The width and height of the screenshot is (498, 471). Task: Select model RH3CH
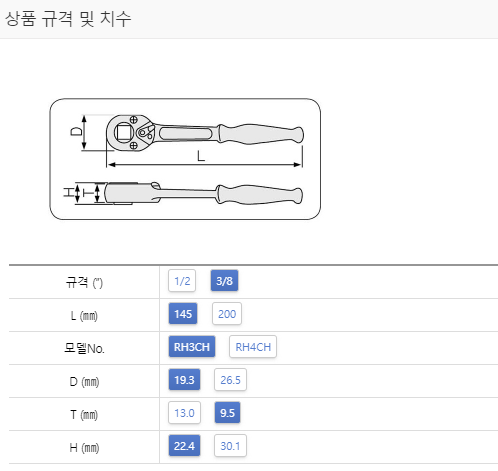coord(192,347)
